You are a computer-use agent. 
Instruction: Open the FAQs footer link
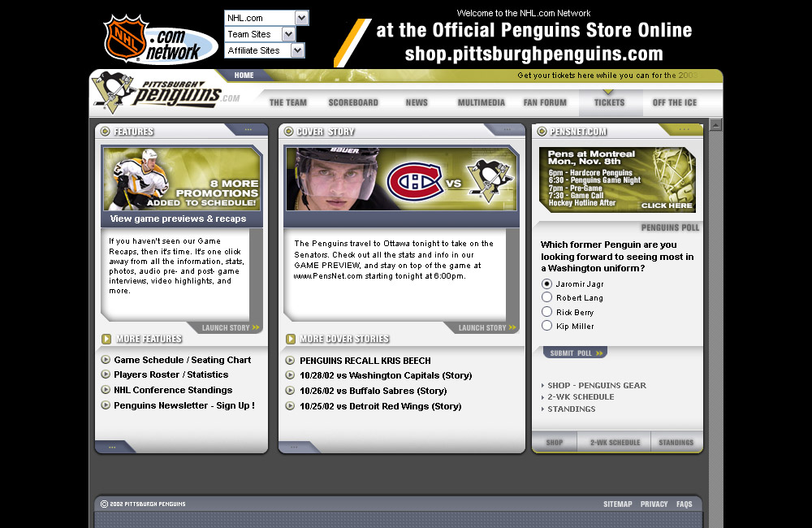pyautogui.click(x=684, y=504)
